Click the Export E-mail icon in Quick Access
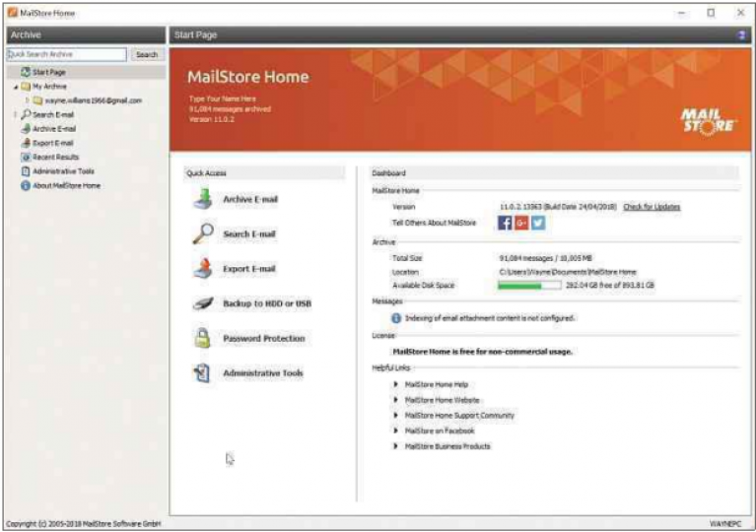This screenshot has height=532, width=756. point(202,268)
